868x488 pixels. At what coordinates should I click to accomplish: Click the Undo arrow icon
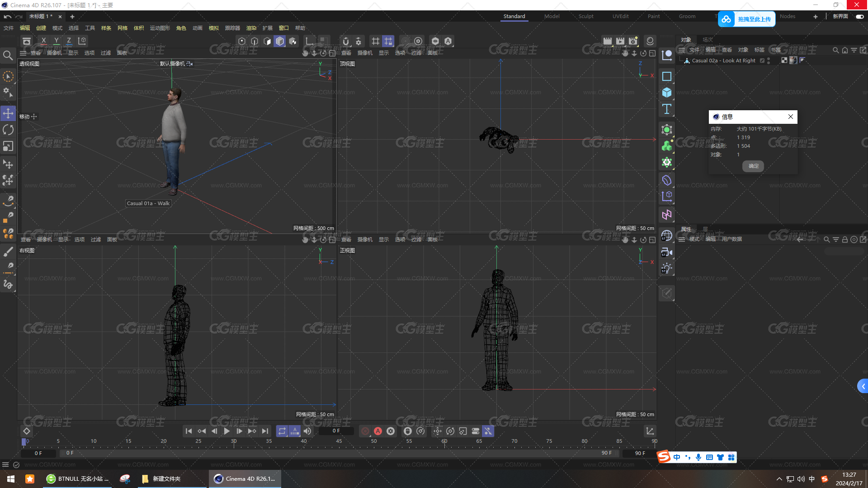7,16
